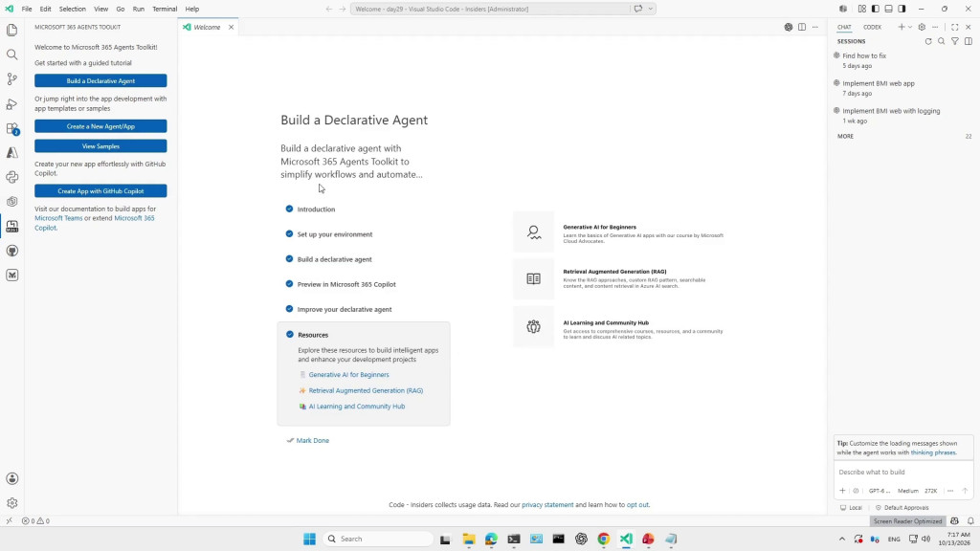The image size is (980, 551).
Task: Select the Welcome editor tab
Action: [x=207, y=27]
